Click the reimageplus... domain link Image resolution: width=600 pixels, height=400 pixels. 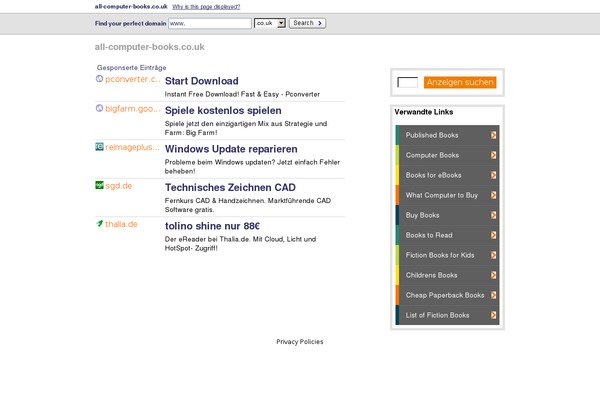133,147
